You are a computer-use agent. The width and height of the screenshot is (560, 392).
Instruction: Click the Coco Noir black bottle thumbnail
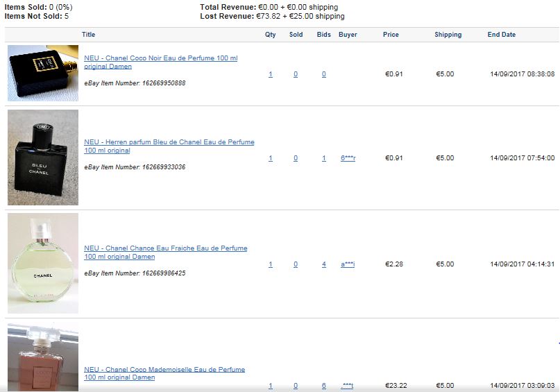tap(43, 73)
